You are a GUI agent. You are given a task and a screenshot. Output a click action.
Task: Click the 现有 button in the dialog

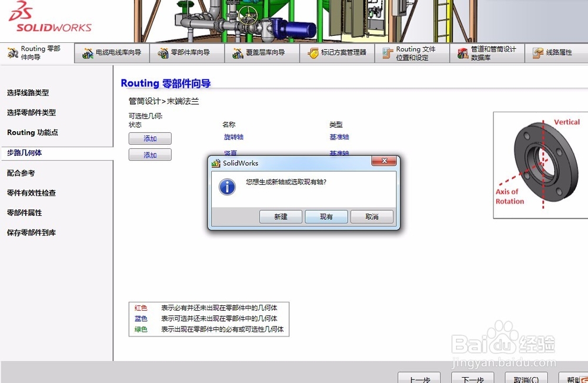click(326, 217)
